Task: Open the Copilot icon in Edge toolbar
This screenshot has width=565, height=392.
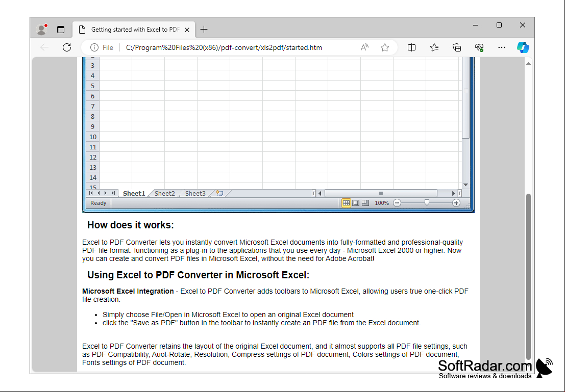Action: (x=523, y=47)
